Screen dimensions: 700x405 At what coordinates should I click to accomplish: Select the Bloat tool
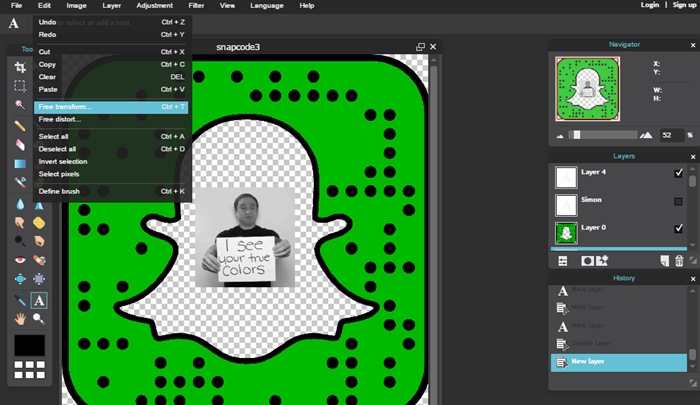pyautogui.click(x=20, y=279)
